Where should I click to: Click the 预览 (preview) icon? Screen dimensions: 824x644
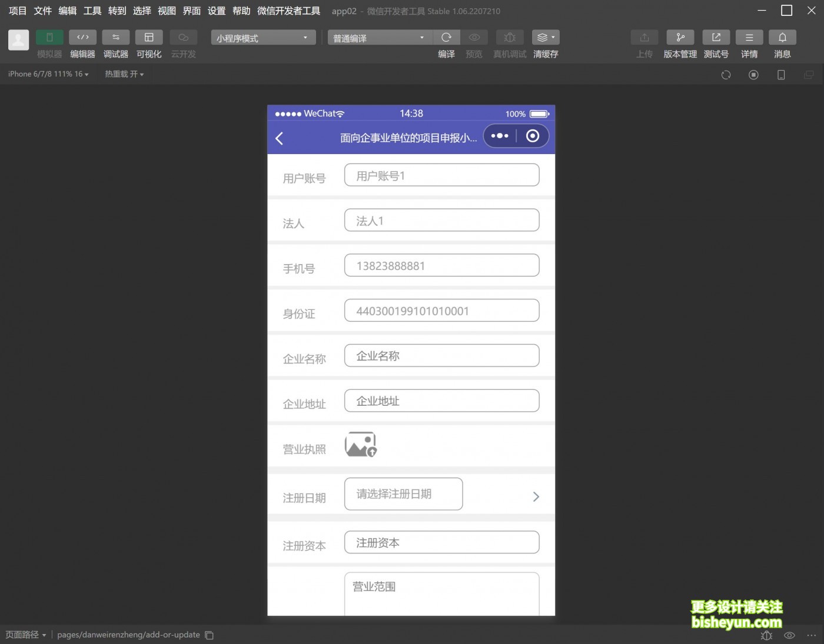474,37
